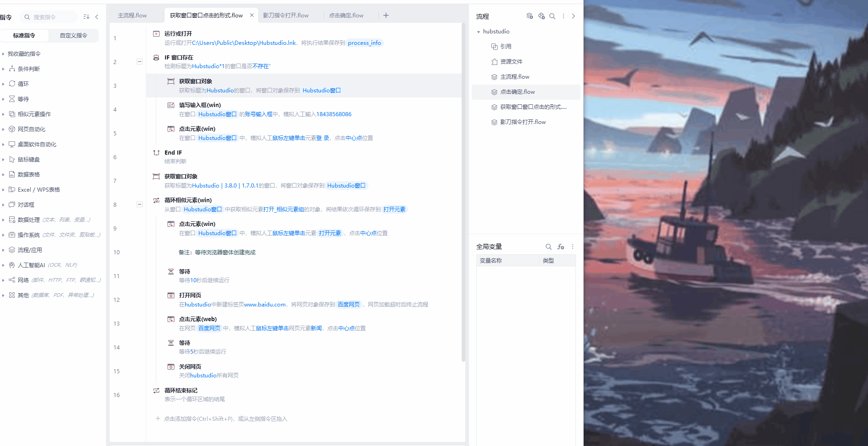Expand the 其他 command group
This screenshot has height=446, width=868.
tap(3, 295)
